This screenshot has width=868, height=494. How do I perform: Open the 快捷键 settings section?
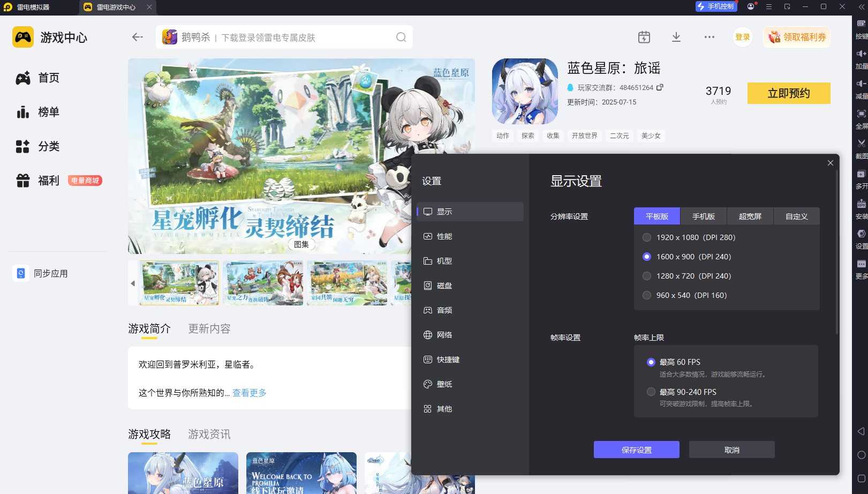(x=470, y=360)
